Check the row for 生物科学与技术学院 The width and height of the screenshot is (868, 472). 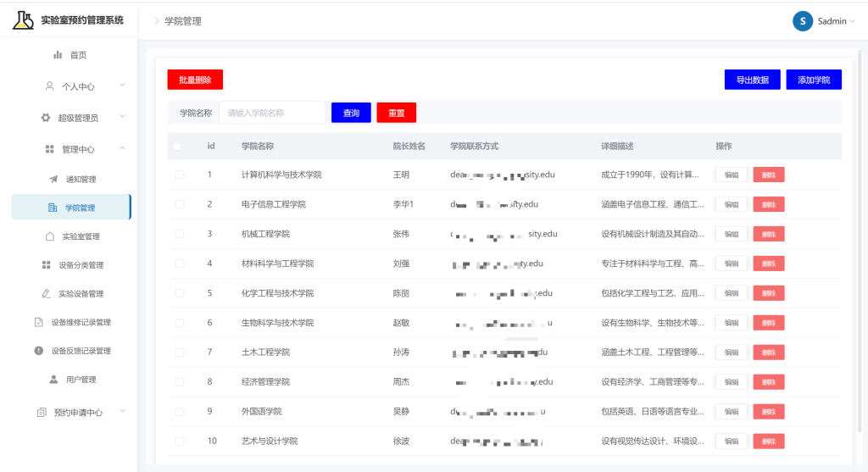click(180, 323)
